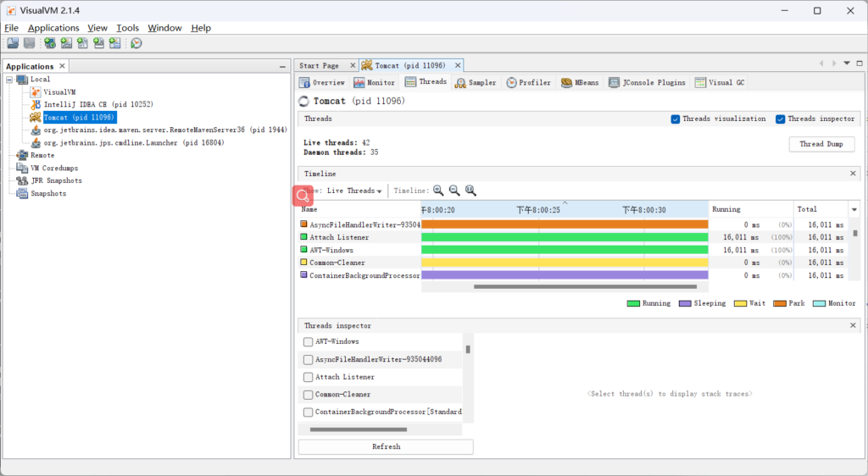
Task: Zoom out on the threads timeline
Action: tap(454, 191)
